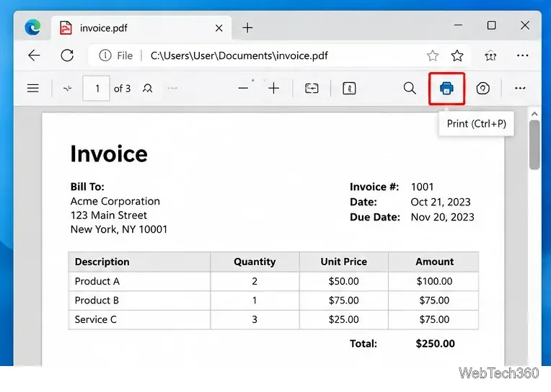
Task: Click the icon right of Print button
Action: 482,88
